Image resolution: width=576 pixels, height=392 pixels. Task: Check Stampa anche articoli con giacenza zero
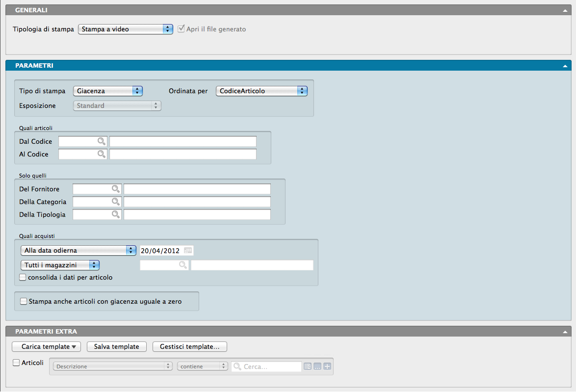pos(23,301)
